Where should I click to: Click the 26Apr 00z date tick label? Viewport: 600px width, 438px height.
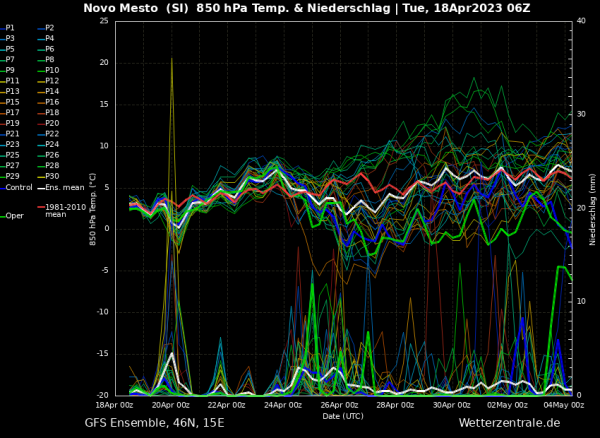(x=339, y=405)
